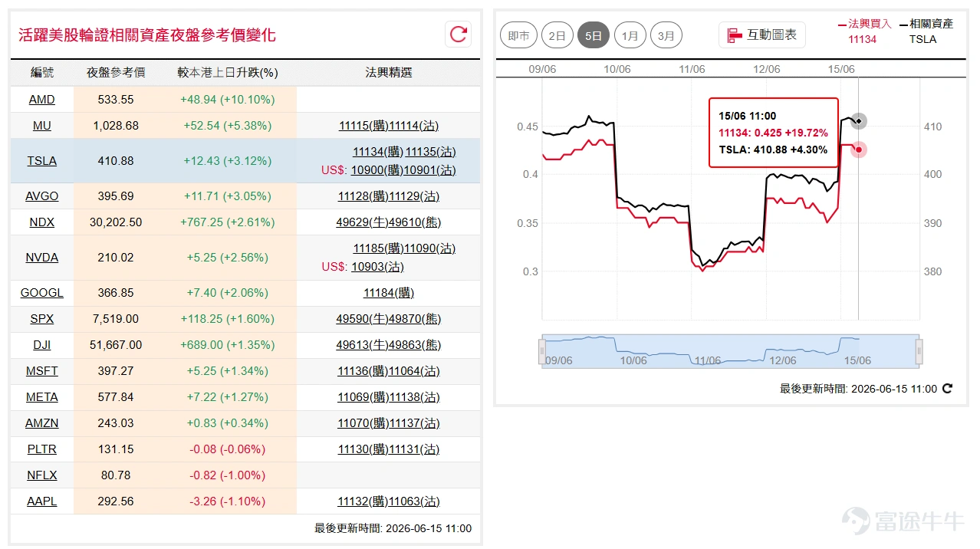Refresh the night-session reference price table

pos(459,34)
